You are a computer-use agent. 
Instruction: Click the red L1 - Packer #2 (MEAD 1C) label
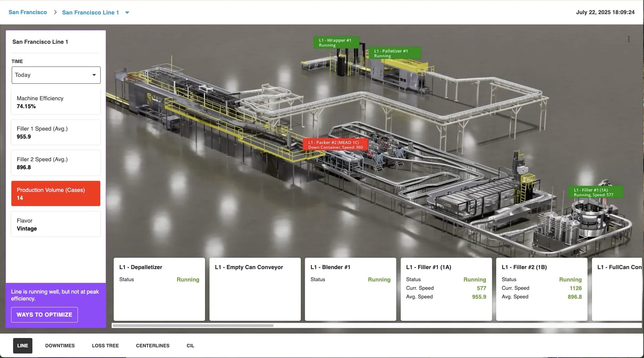[x=335, y=145]
